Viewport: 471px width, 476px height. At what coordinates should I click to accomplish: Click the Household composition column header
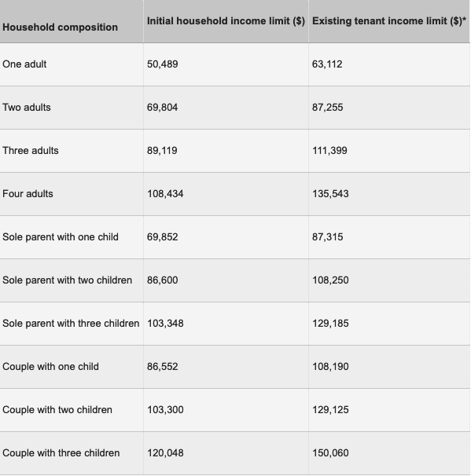pyautogui.click(x=61, y=27)
